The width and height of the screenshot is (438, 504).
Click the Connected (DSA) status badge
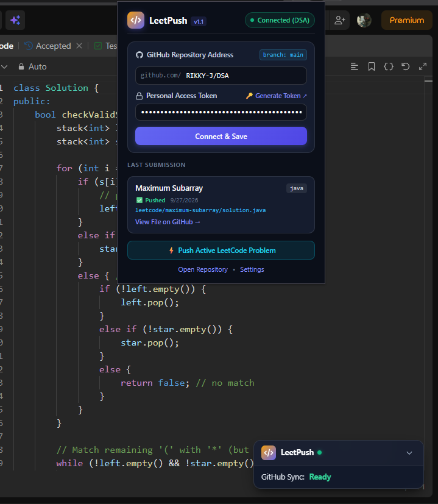pyautogui.click(x=280, y=20)
